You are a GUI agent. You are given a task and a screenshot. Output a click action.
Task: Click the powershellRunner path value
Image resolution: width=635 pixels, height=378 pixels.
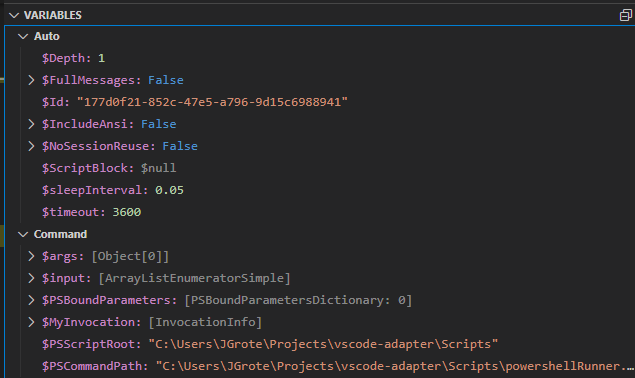tap(395, 366)
